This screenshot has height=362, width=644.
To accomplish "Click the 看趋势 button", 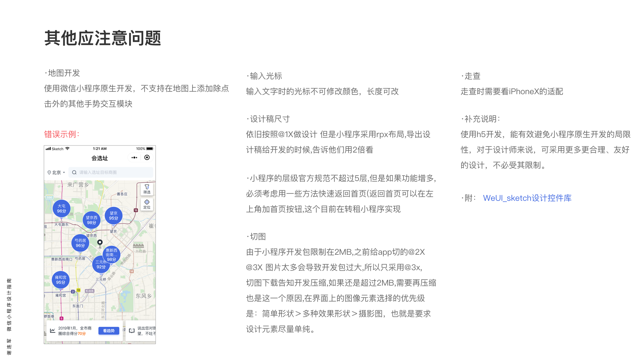I will coord(109,331).
